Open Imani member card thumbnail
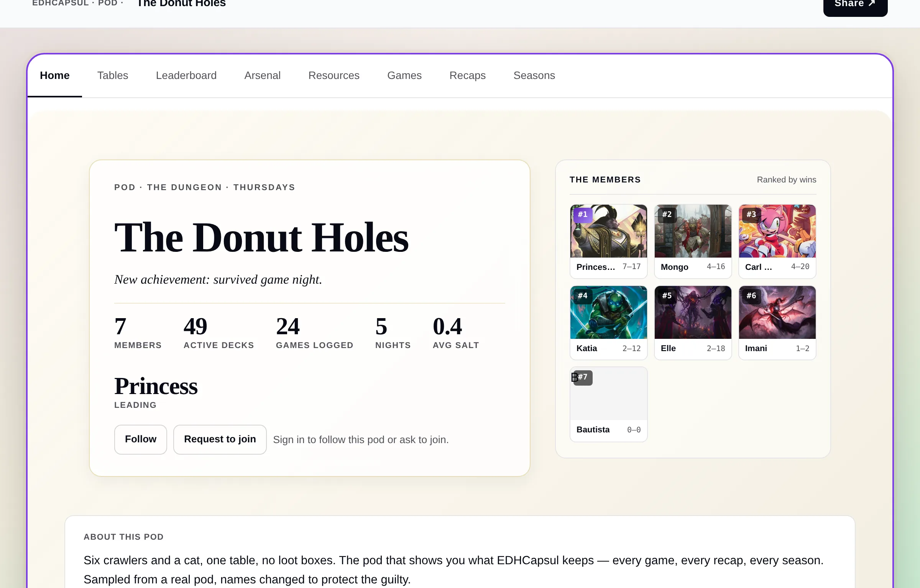This screenshot has height=588, width=920. click(777, 312)
